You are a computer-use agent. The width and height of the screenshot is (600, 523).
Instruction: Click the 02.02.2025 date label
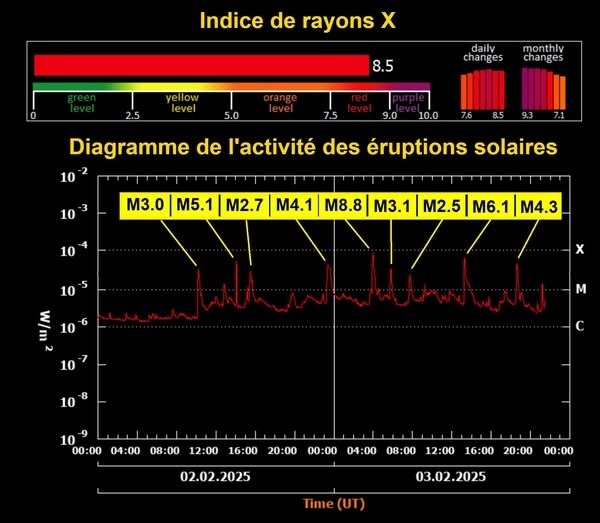(215, 476)
